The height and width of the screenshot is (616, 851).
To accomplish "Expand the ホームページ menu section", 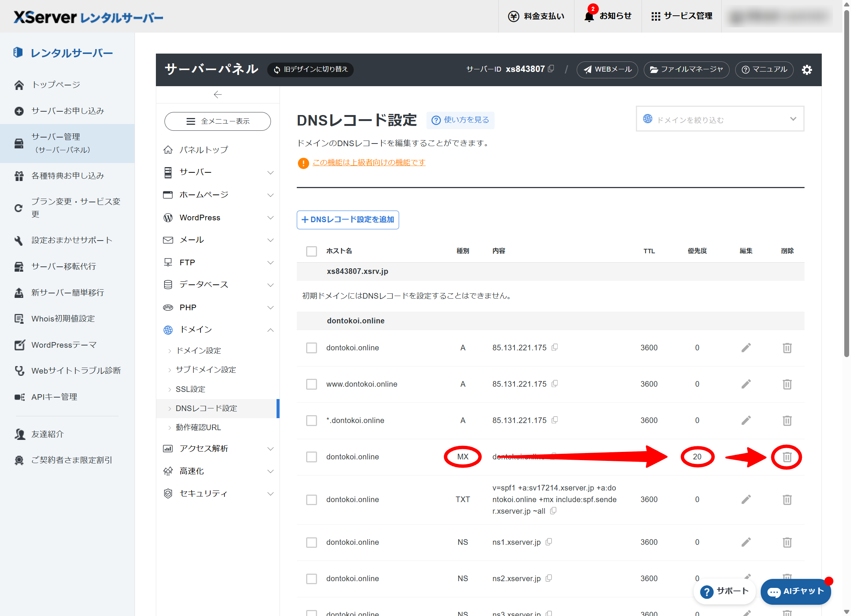I will pyautogui.click(x=218, y=195).
